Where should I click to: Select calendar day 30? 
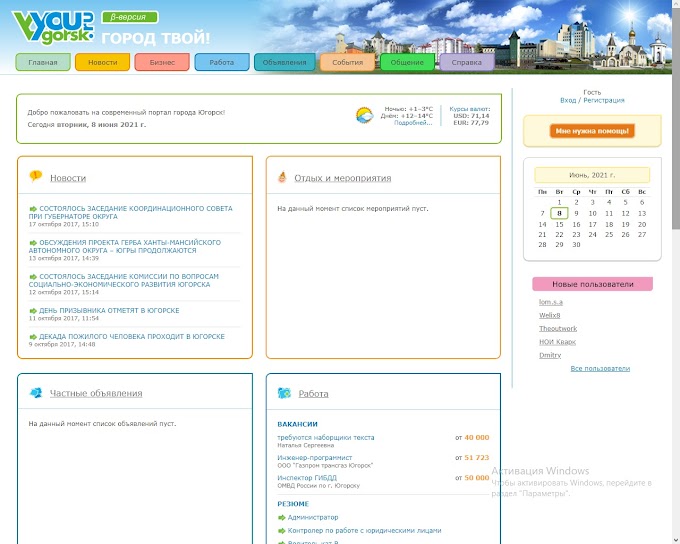click(x=576, y=245)
